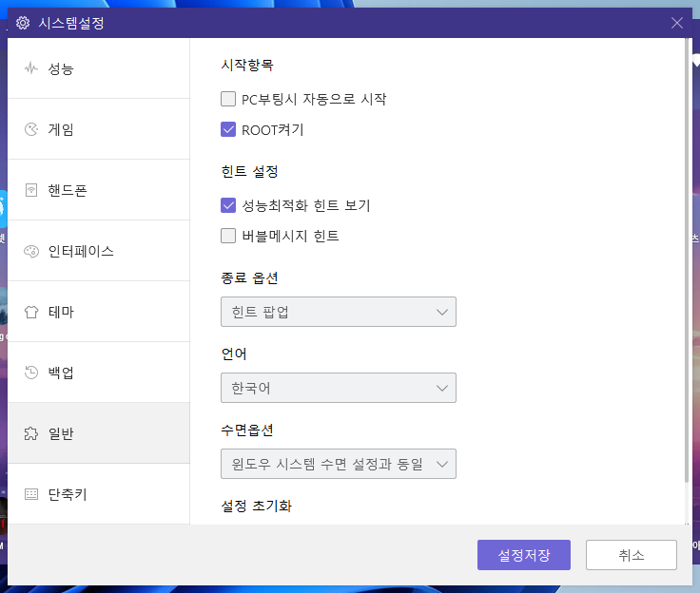Click the 백업 history clock icon
The height and width of the screenshot is (593, 700).
(31, 373)
